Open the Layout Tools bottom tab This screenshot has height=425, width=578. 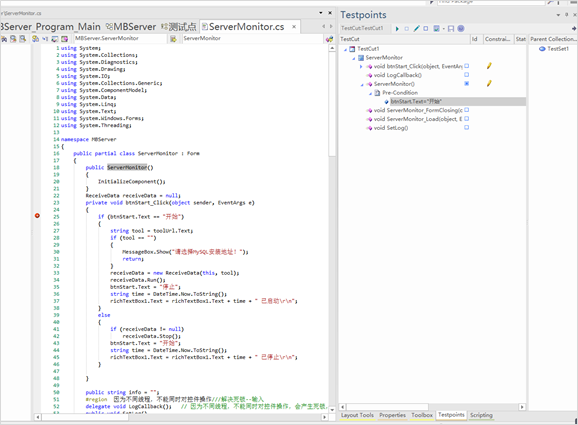357,415
